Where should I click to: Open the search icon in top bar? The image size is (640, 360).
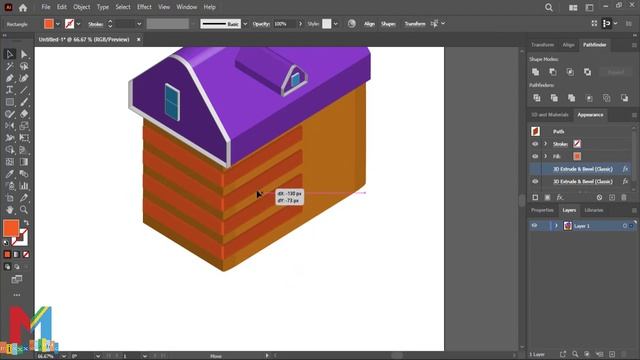tap(549, 7)
